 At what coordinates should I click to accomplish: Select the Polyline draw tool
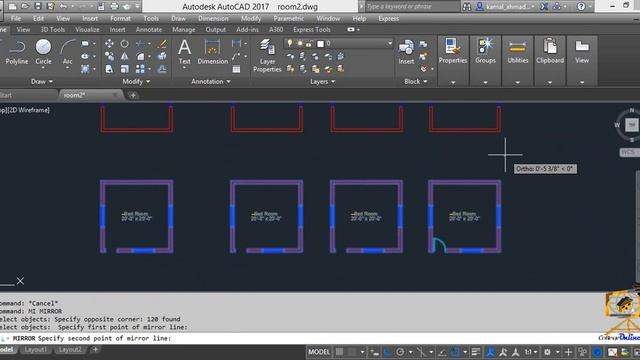(17, 52)
